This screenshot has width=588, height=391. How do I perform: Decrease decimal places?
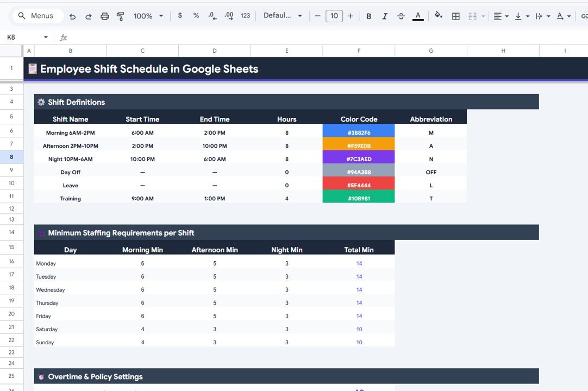(212, 16)
